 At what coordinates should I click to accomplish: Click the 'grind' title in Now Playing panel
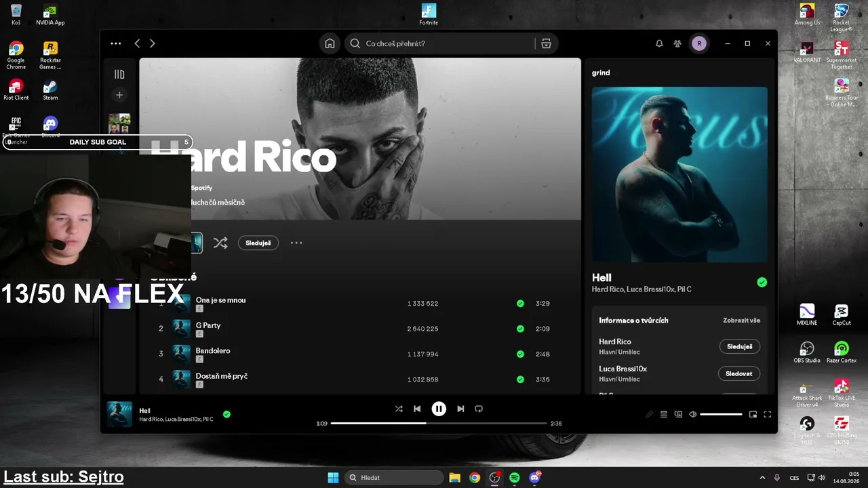[x=601, y=73]
